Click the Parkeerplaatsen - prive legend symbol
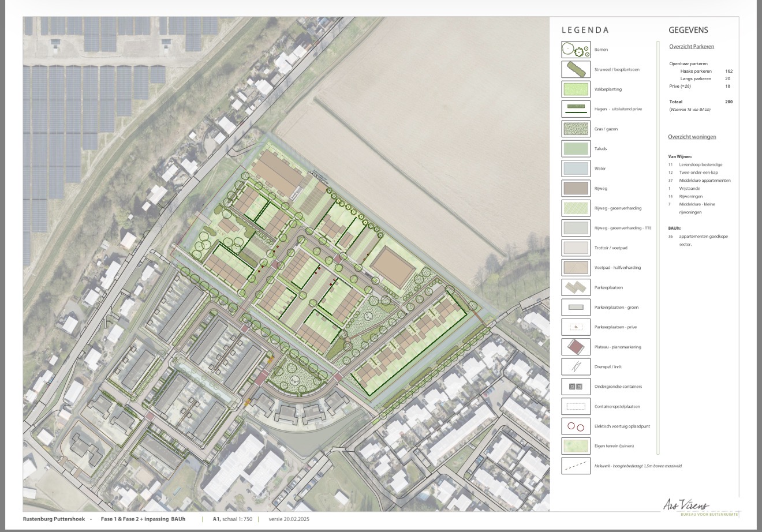762x532 pixels. (x=576, y=327)
